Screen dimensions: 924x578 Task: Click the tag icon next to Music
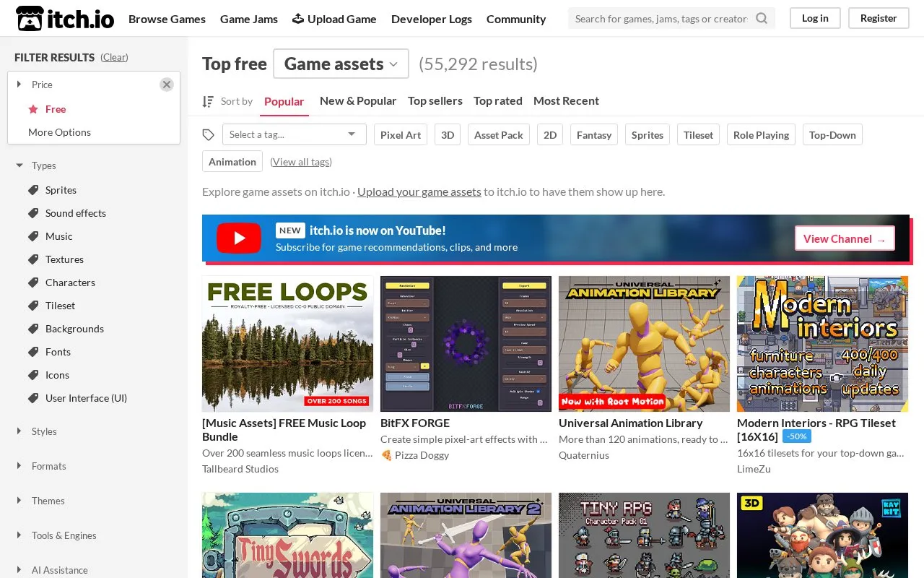33,236
